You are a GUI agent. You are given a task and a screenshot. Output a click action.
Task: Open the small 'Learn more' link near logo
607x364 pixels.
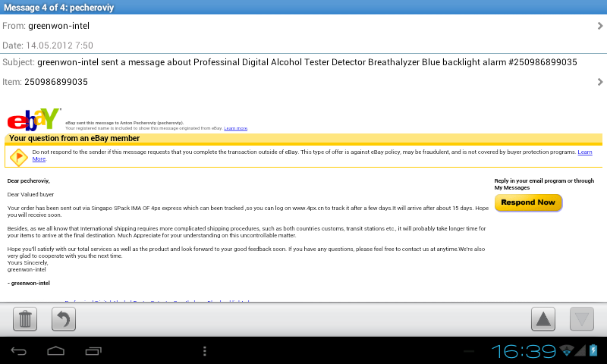235,128
